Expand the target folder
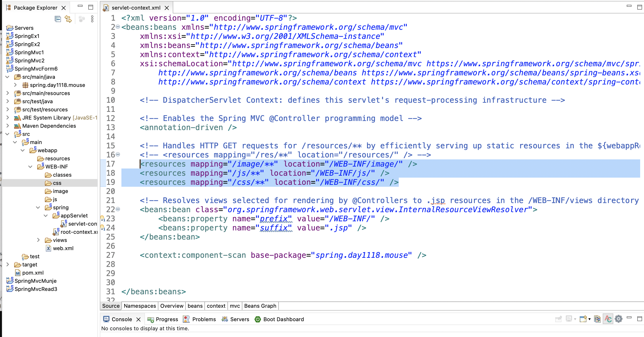 tap(8, 265)
